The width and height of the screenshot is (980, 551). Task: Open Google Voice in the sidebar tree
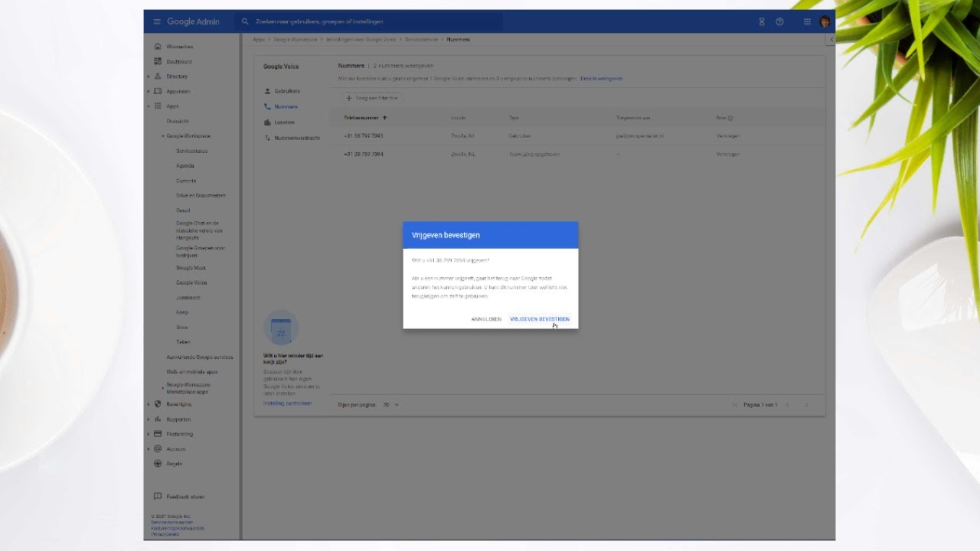[191, 282]
